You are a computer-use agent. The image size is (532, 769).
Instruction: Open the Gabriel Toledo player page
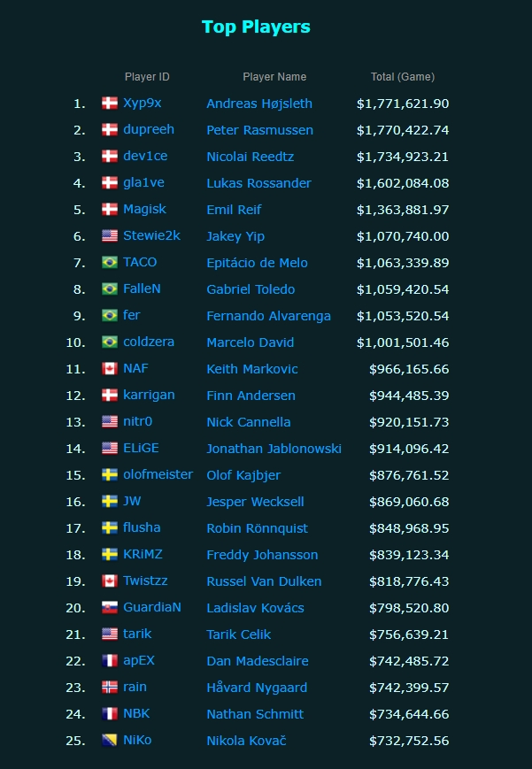tap(251, 289)
